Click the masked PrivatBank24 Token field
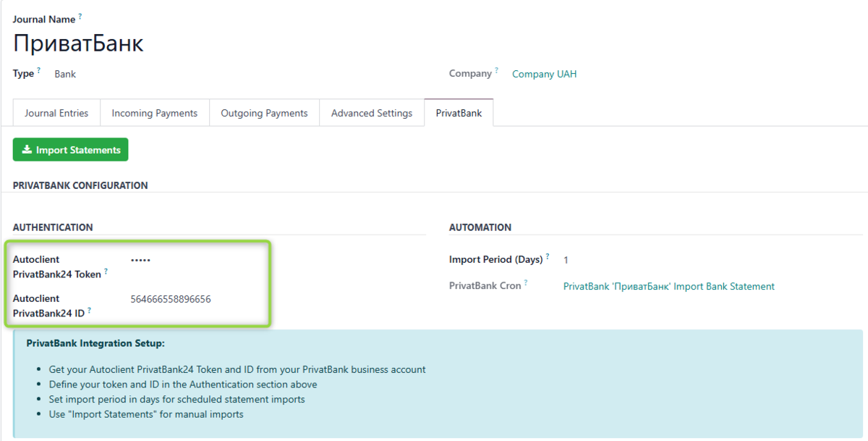This screenshot has width=868, height=441. [x=140, y=259]
